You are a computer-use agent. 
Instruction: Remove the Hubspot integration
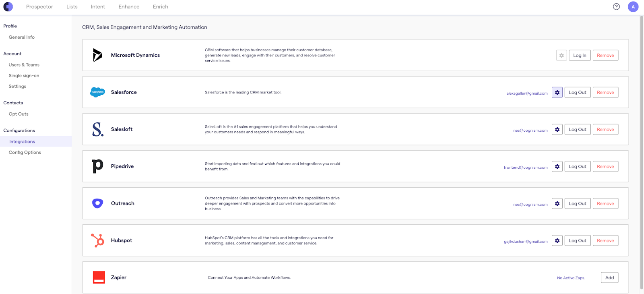pyautogui.click(x=605, y=241)
